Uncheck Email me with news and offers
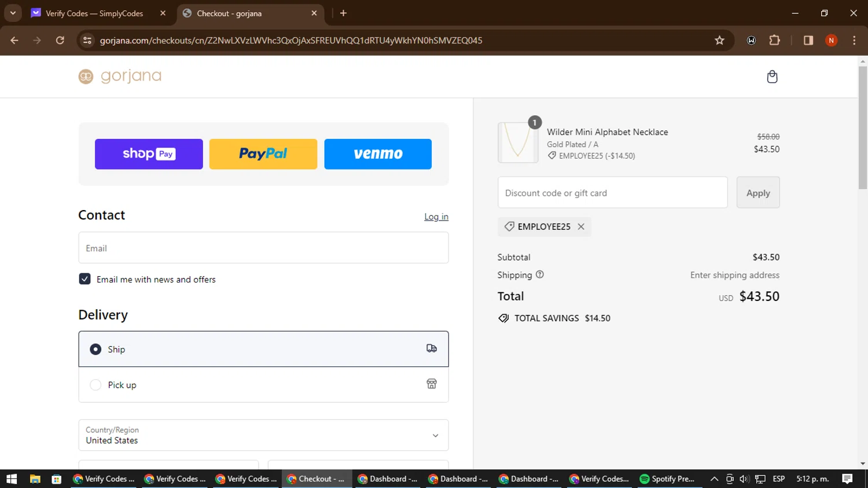Image resolution: width=868 pixels, height=488 pixels. (84, 279)
